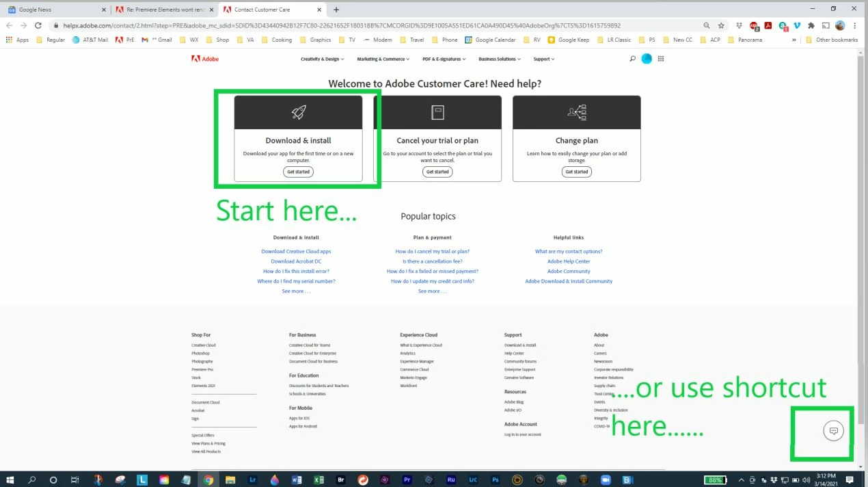Select the Contact Customer Care tab
Screen dimensions: 868x487
[273, 10]
